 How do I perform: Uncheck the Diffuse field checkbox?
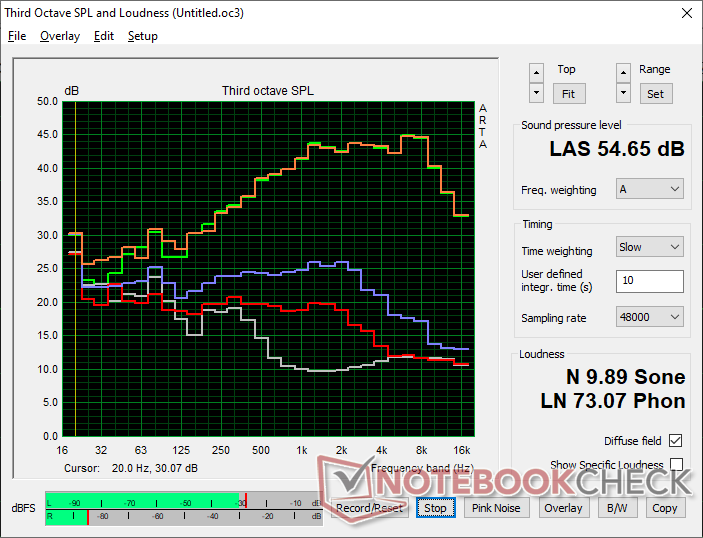pos(677,441)
